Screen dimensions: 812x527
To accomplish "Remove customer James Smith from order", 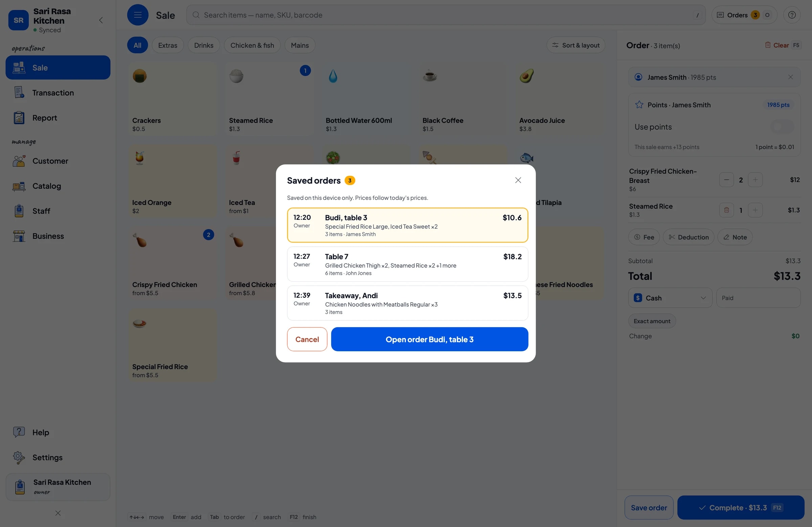I will pyautogui.click(x=790, y=77).
